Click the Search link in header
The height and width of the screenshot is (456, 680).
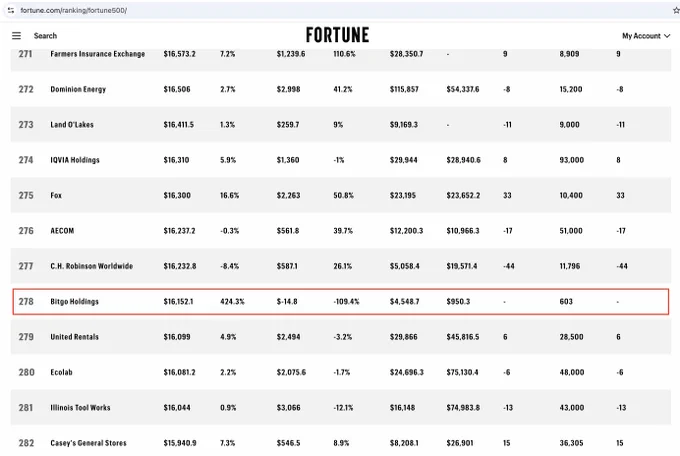tap(45, 36)
